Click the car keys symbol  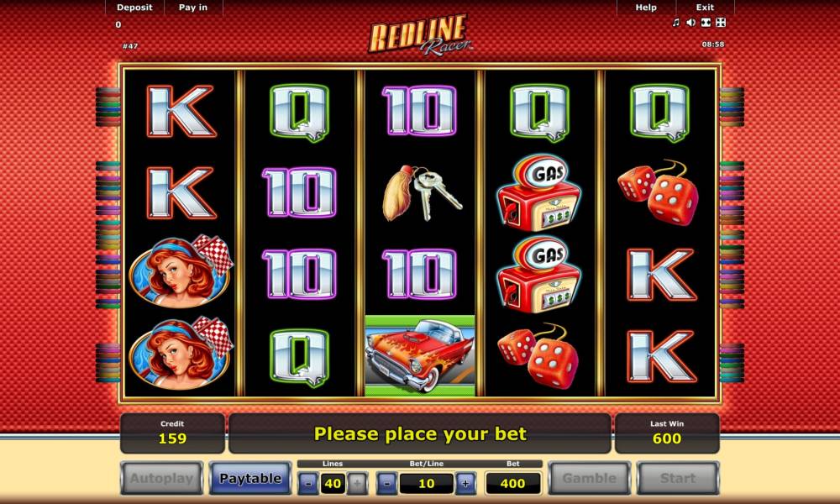(x=422, y=193)
